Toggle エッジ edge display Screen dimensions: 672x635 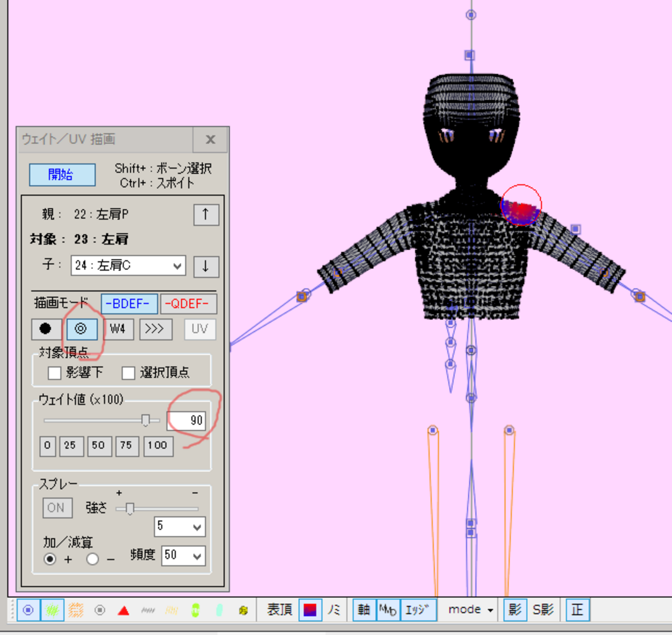click(x=418, y=610)
